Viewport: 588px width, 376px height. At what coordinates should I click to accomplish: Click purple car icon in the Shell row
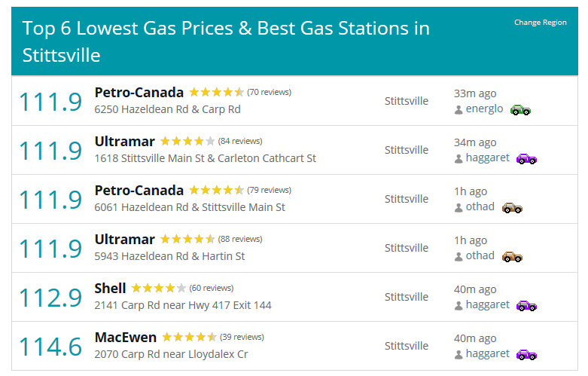(x=526, y=306)
